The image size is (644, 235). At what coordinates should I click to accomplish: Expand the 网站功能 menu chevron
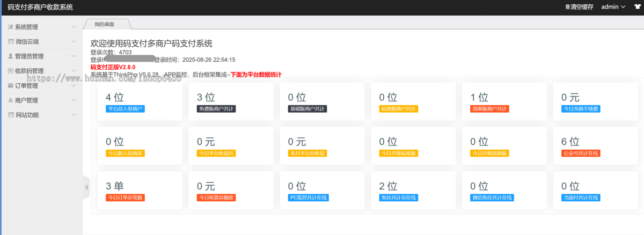pyautogui.click(x=74, y=115)
